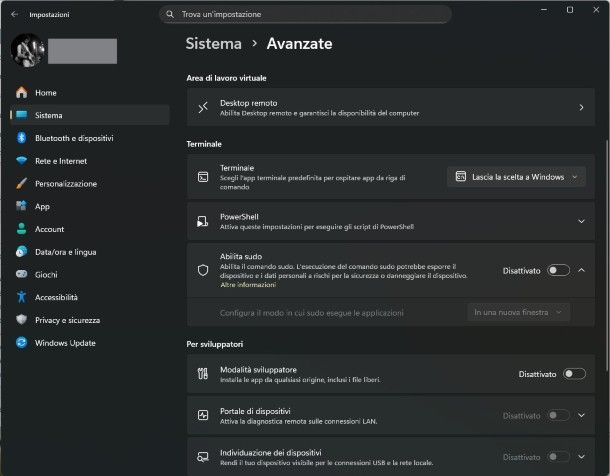Open the Desktop remoto card title
The width and height of the screenshot is (610, 476).
[249, 103]
